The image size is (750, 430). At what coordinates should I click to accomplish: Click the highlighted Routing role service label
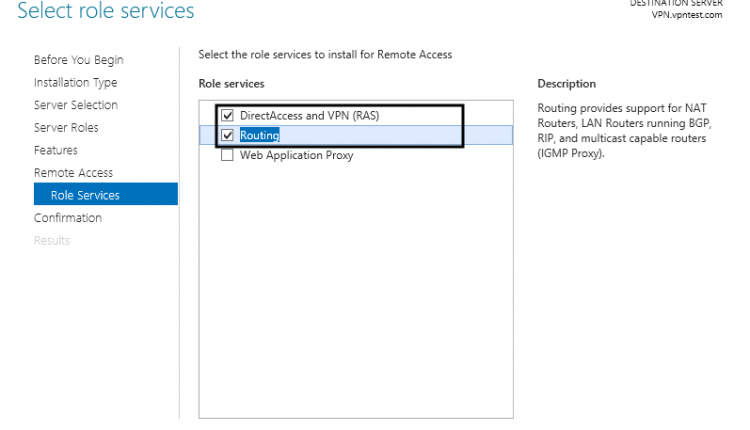pos(259,135)
